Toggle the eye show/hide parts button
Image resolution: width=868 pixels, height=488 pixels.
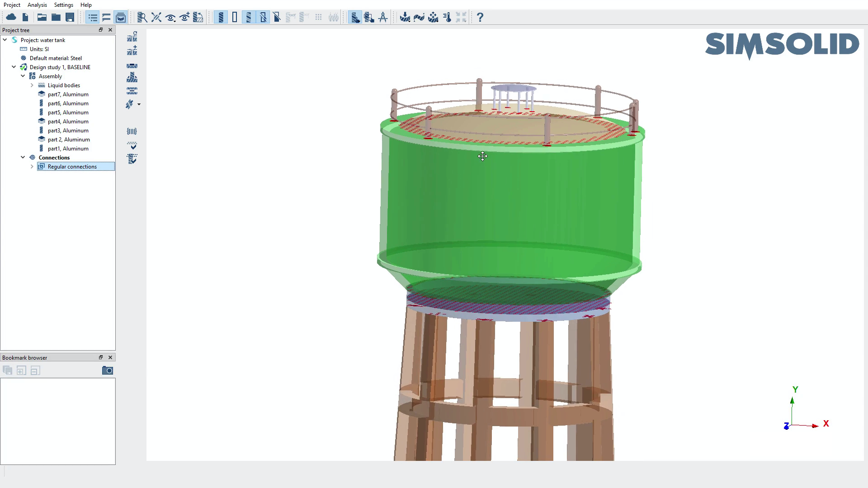170,17
